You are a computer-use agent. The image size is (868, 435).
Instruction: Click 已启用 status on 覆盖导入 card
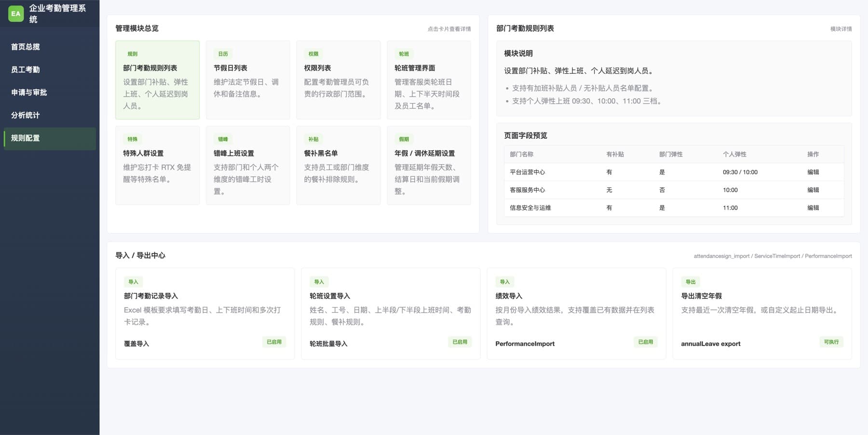pyautogui.click(x=274, y=342)
